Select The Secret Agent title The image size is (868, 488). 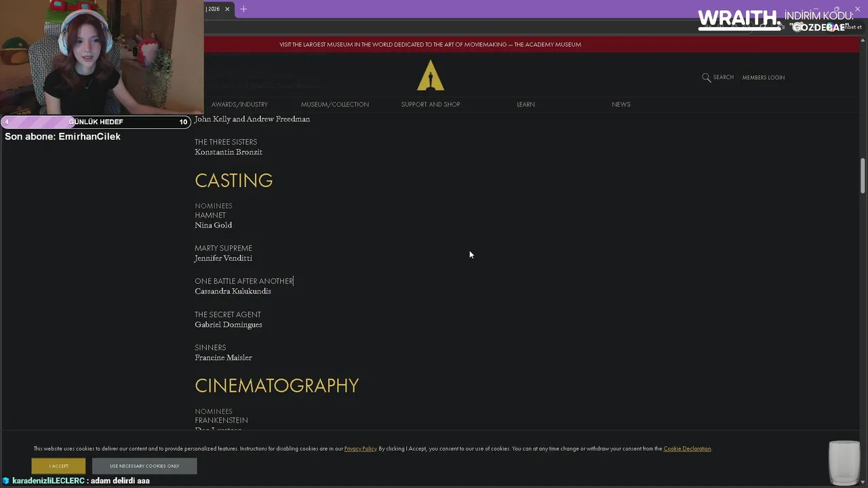click(228, 314)
